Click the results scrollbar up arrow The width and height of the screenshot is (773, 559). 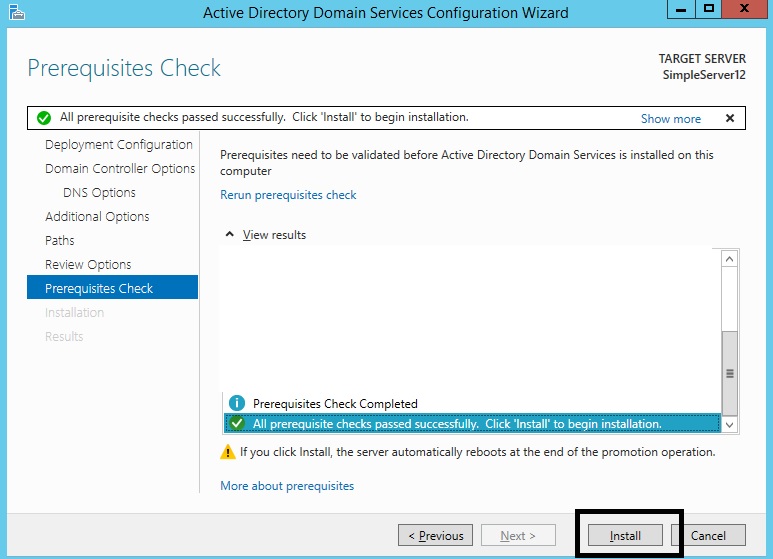730,259
